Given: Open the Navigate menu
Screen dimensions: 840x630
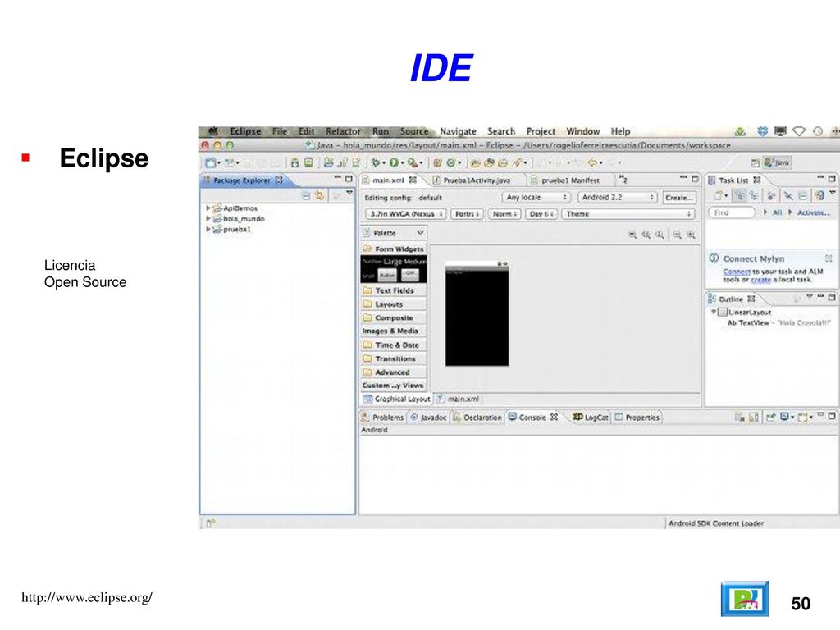Looking at the screenshot, I should [458, 131].
